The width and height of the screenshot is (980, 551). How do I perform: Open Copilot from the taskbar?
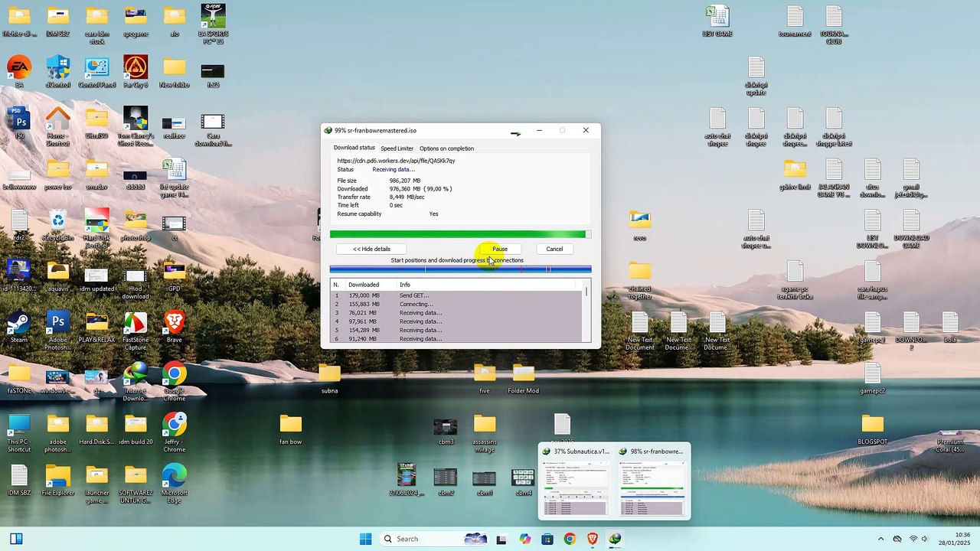(x=524, y=539)
